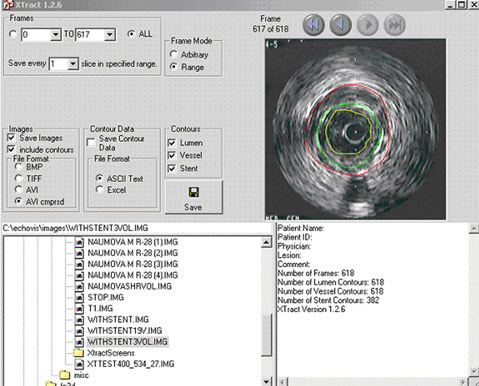Jump to the last frame
479x386 pixels.
395,25
